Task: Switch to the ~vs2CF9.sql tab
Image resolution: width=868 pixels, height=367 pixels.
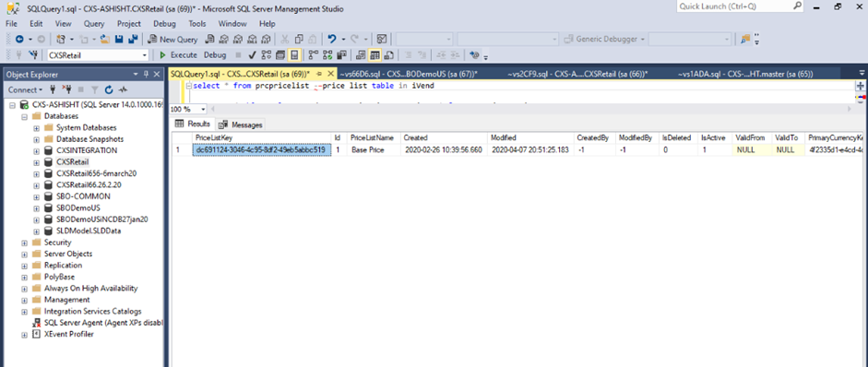Action: point(577,74)
